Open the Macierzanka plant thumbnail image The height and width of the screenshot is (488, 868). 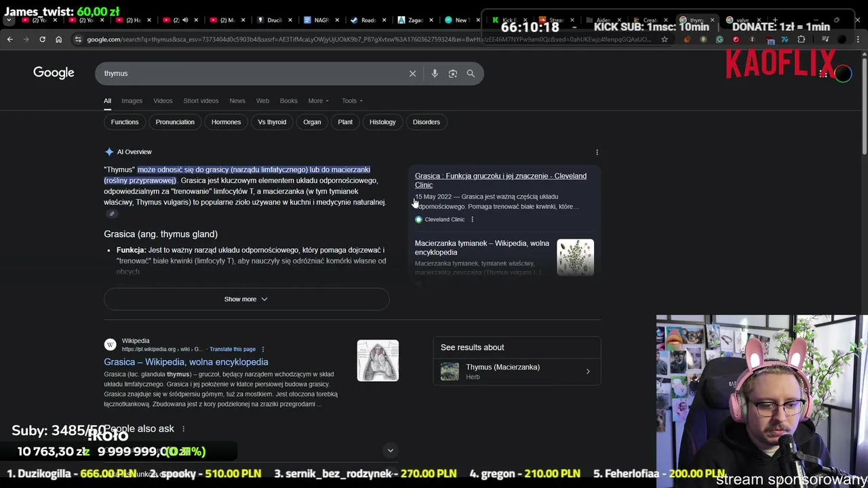click(575, 258)
